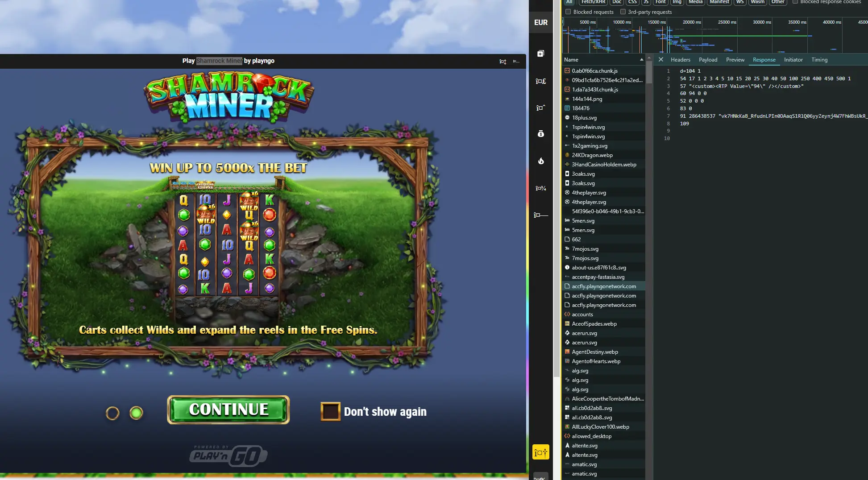The width and height of the screenshot is (868, 480).
Task: Filter requests by Doc type
Action: click(x=617, y=2)
